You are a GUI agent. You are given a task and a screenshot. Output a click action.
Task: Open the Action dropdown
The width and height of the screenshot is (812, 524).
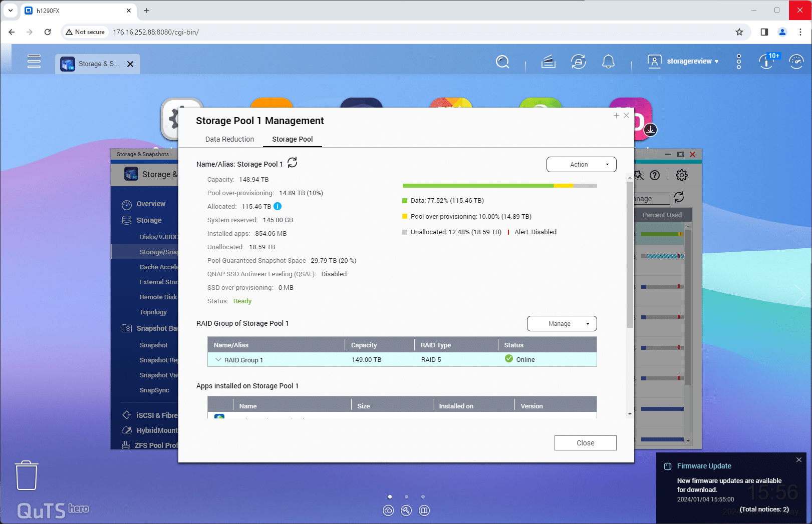pos(582,164)
